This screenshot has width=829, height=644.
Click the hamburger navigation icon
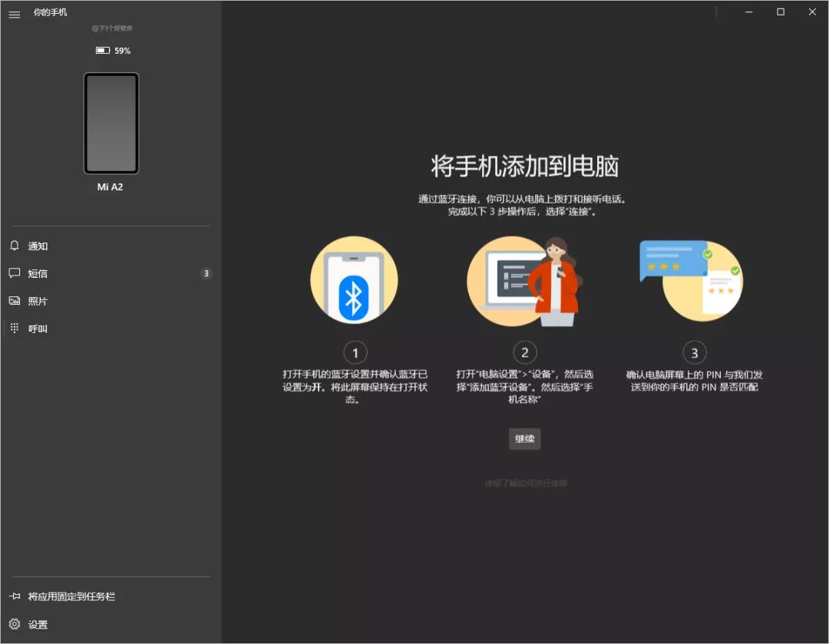(x=14, y=14)
